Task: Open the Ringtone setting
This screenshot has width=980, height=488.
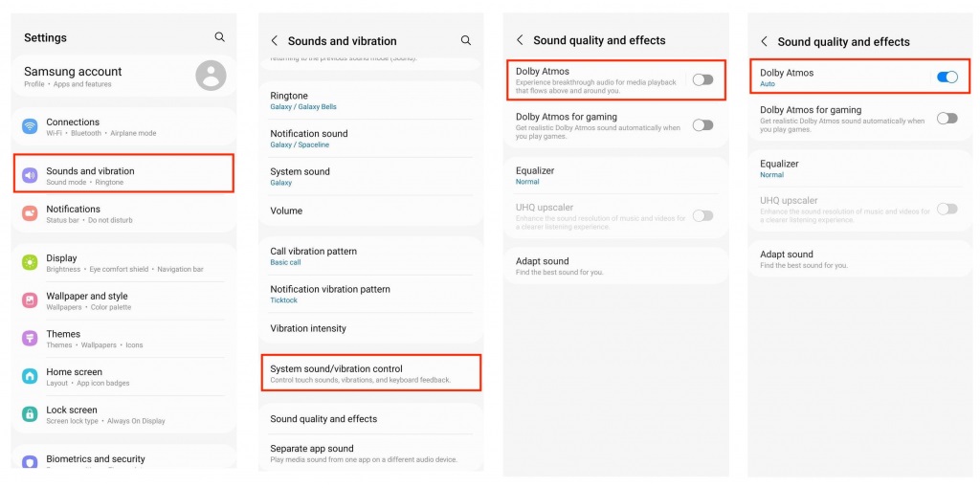Action: (x=368, y=100)
